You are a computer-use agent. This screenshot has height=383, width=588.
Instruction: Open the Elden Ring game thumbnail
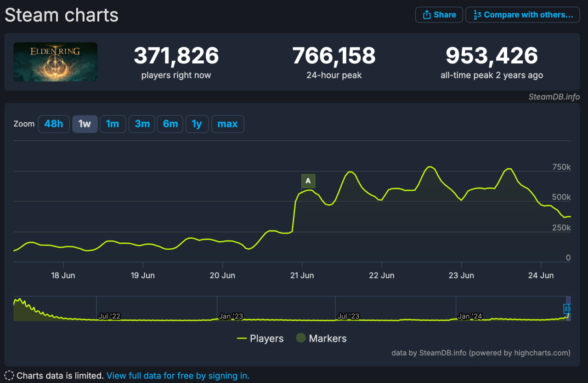click(56, 62)
